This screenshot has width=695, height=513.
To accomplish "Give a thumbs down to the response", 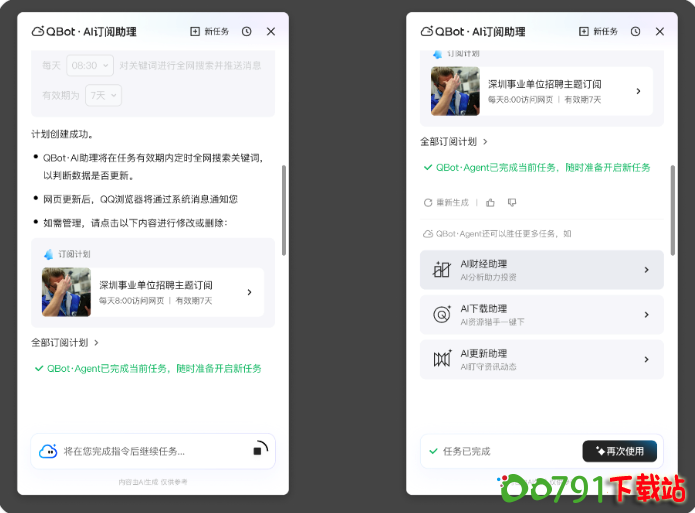I will coord(512,202).
